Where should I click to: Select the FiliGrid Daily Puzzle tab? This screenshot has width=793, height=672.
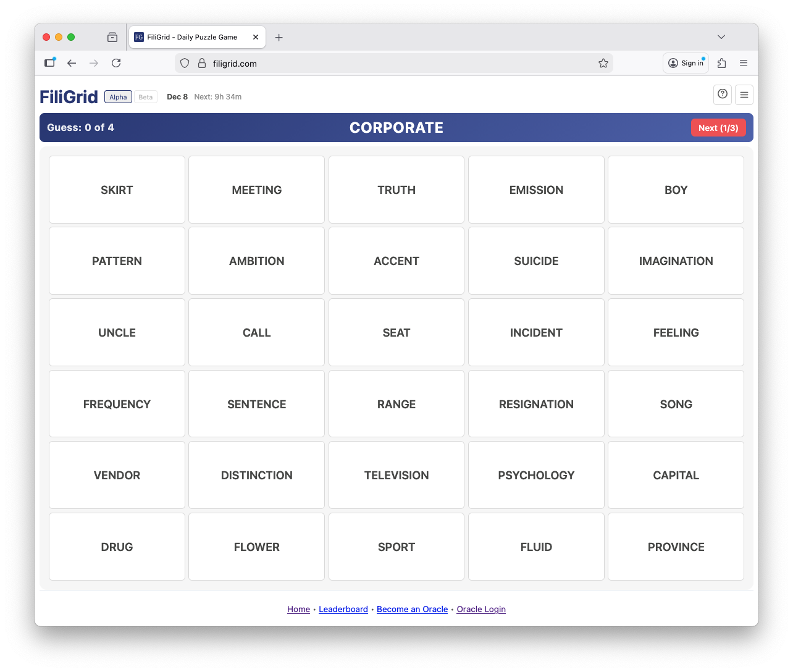click(x=191, y=37)
